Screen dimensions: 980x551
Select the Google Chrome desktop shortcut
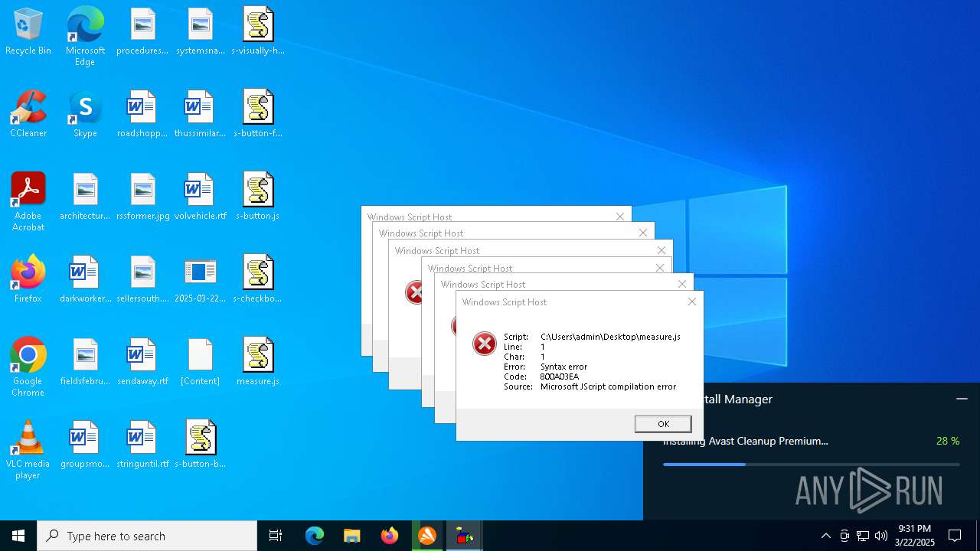28,367
